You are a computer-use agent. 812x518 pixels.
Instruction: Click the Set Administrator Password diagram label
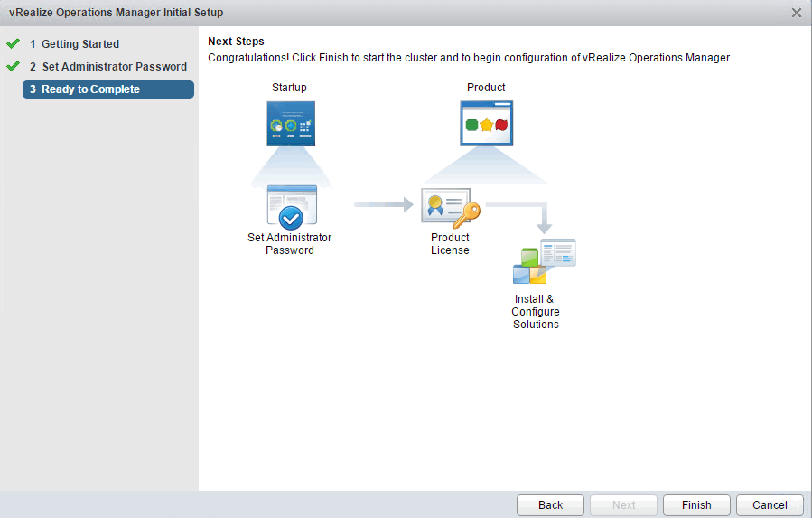point(289,244)
